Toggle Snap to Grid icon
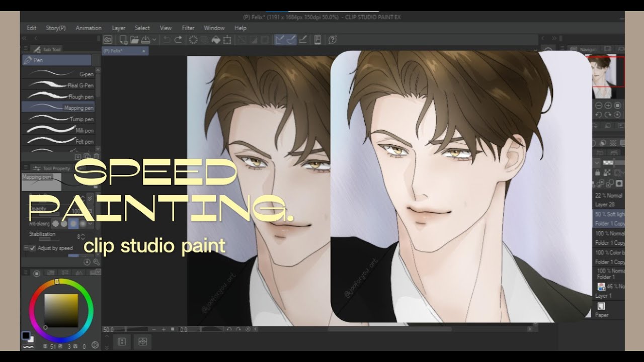 coord(303,40)
